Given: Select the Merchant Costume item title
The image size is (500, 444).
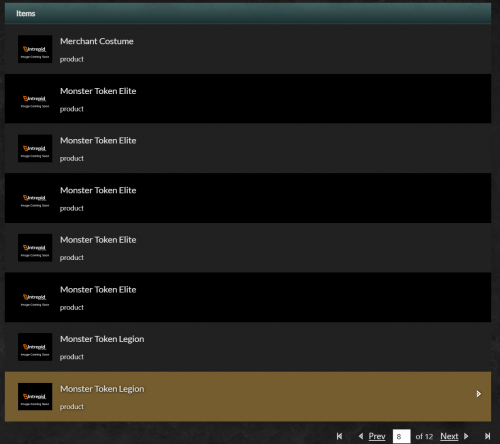Looking at the screenshot, I should click(x=97, y=41).
